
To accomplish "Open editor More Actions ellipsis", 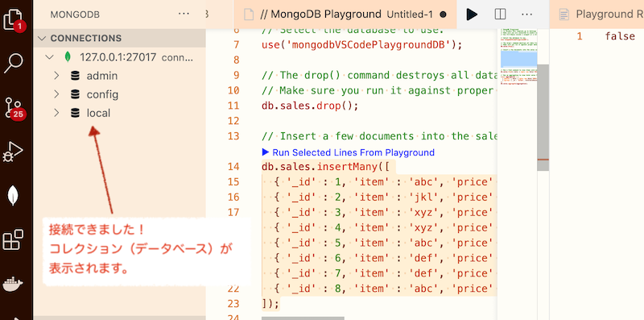I will 527,15.
